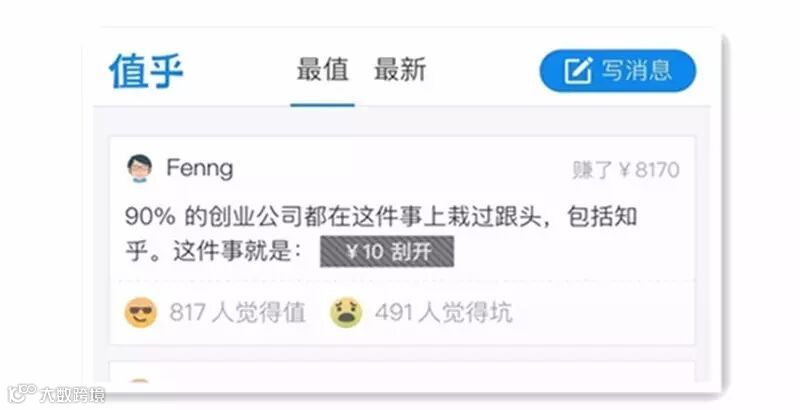Click the pencil compose icon

click(x=579, y=70)
